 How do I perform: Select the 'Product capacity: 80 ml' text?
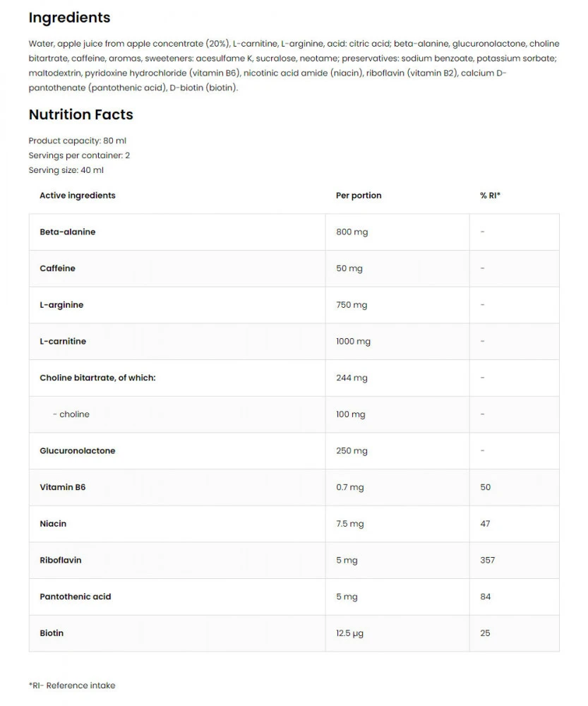coord(78,140)
